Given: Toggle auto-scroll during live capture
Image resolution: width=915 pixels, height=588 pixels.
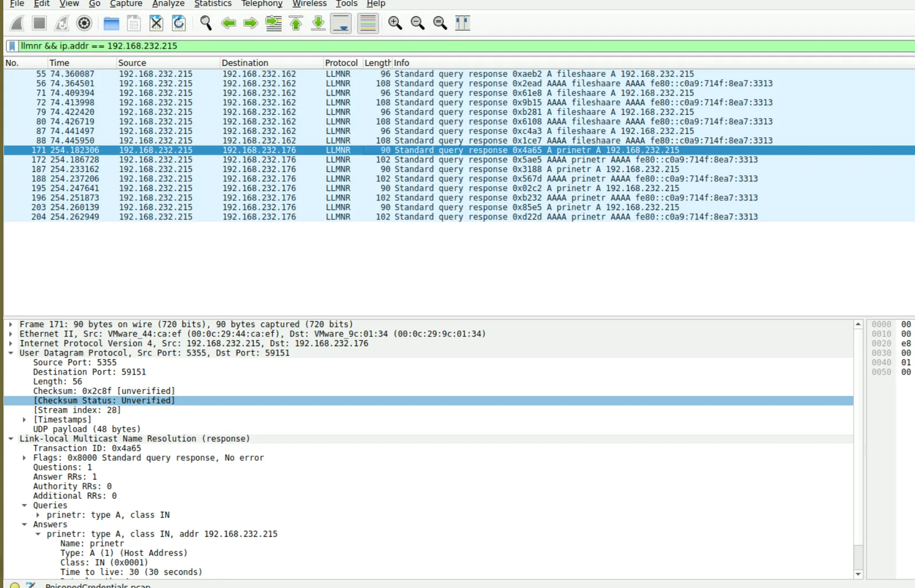Looking at the screenshot, I should point(341,23).
